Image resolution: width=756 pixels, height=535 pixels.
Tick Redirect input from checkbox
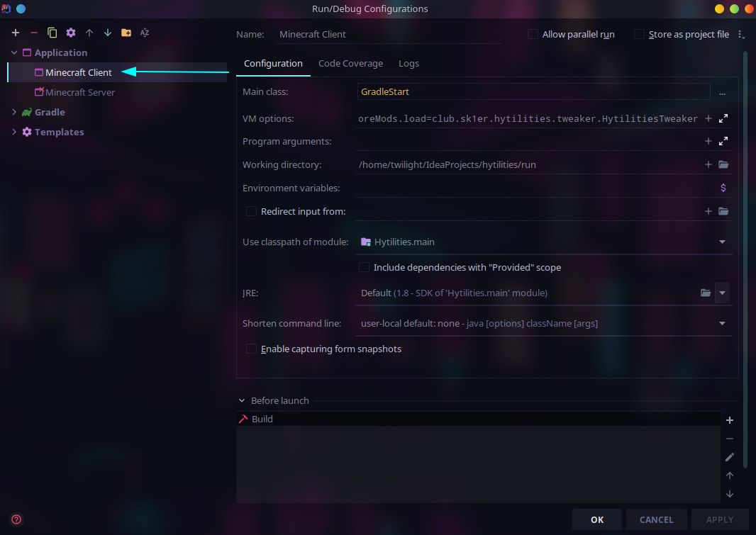pos(251,211)
